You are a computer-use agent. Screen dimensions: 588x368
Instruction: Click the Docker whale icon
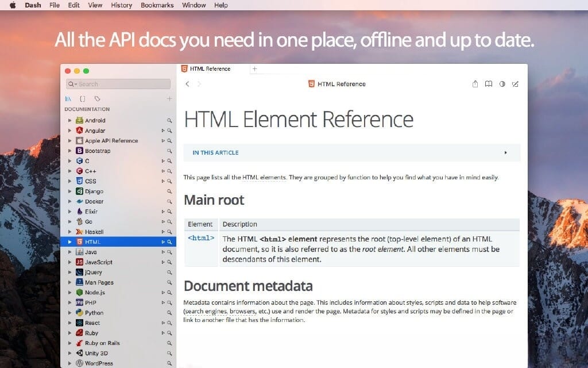coord(79,201)
